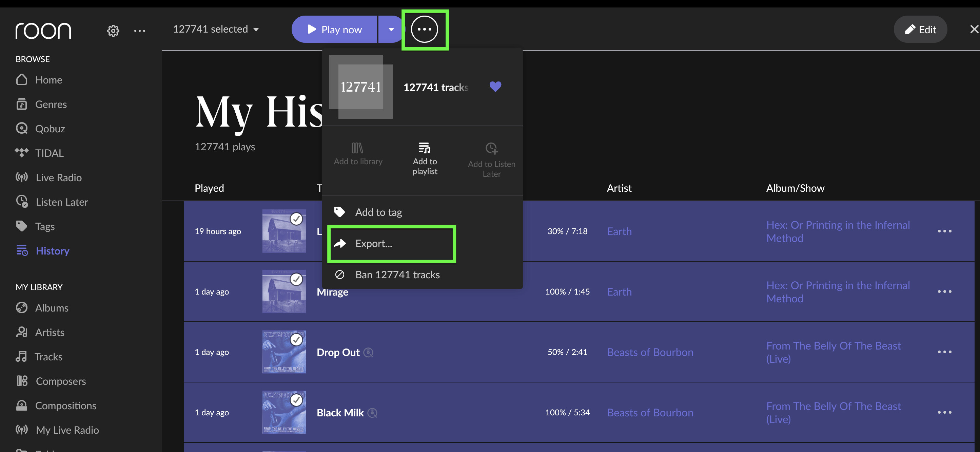Open Listen Later page
The image size is (980, 452).
coord(62,202)
